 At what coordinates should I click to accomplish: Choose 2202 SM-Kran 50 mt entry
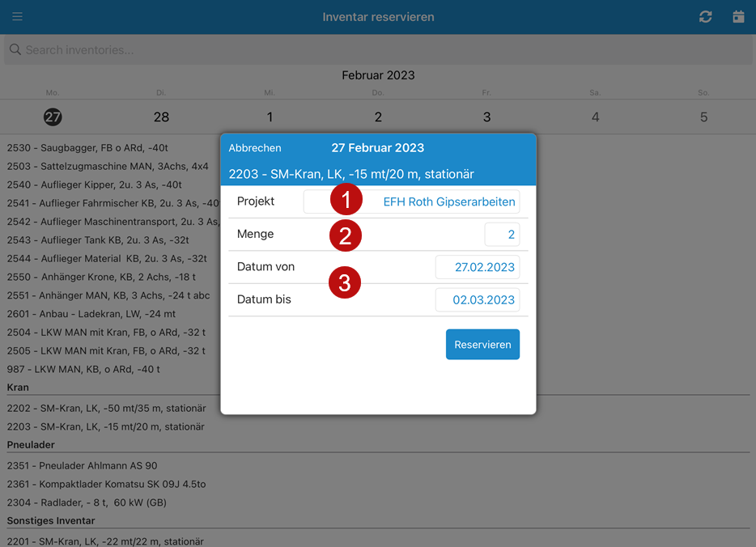pos(106,409)
